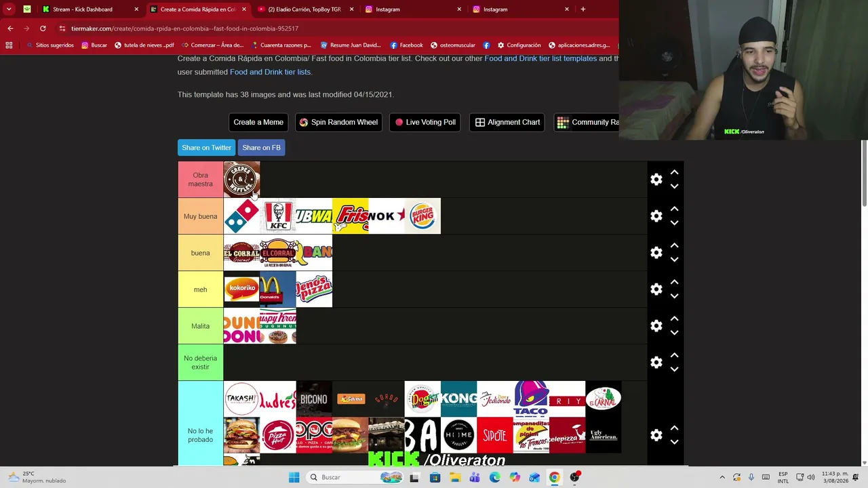Viewport: 868px width, 488px height.
Task: Open Food and Drink tier list templates link
Action: pyautogui.click(x=540, y=58)
